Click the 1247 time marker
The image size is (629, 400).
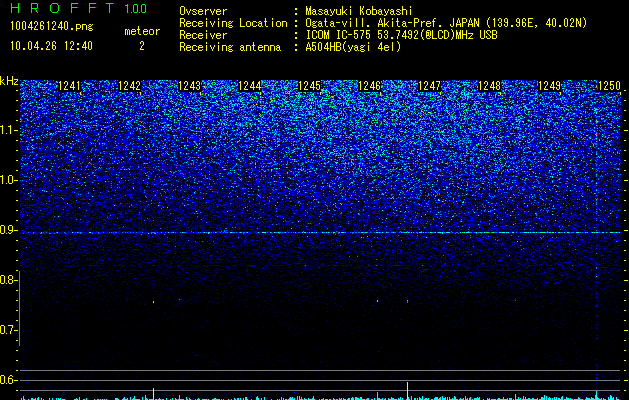(429, 86)
